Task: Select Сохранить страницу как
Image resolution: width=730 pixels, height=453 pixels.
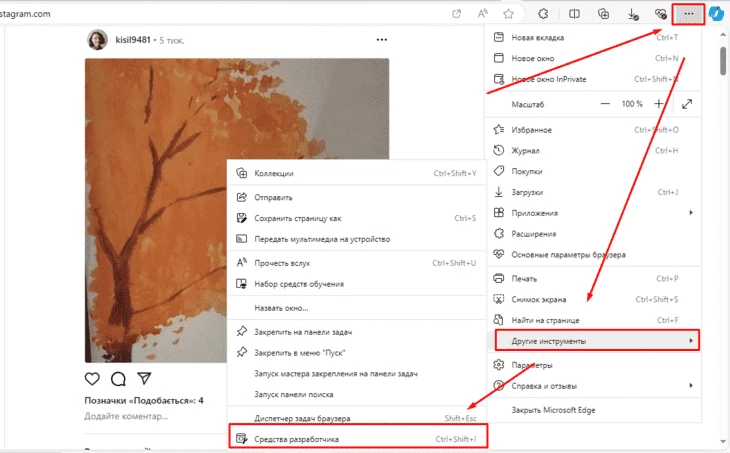Action: (x=357, y=218)
